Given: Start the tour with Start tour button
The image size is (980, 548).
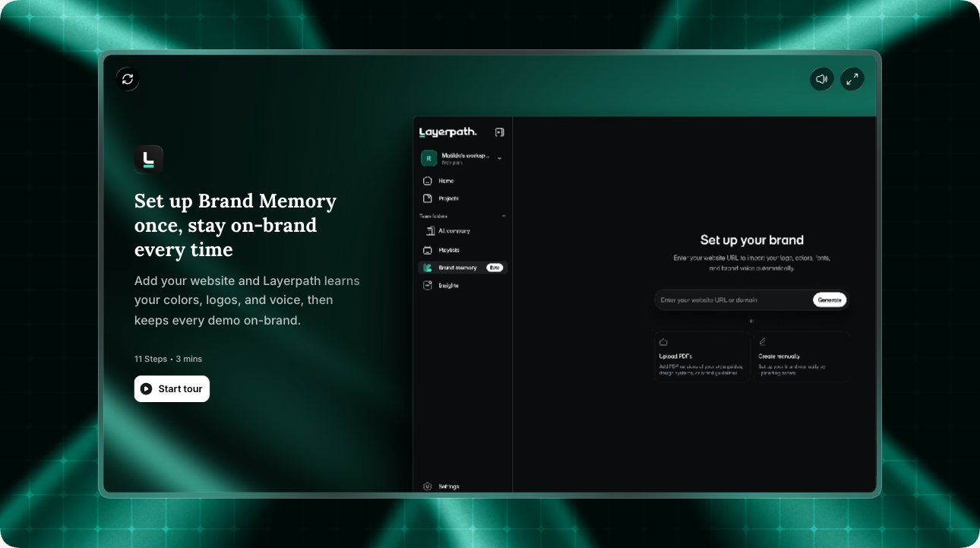Looking at the screenshot, I should [x=172, y=388].
